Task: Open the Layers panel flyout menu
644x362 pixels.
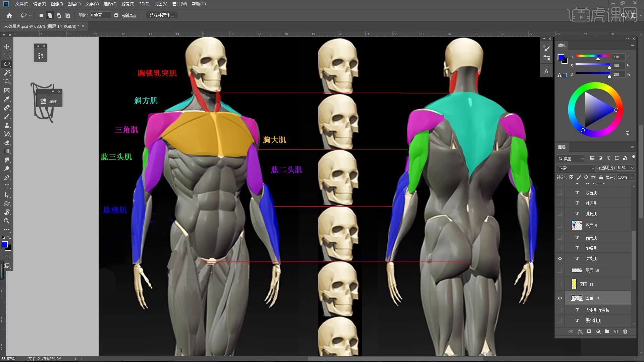Action: click(x=632, y=147)
